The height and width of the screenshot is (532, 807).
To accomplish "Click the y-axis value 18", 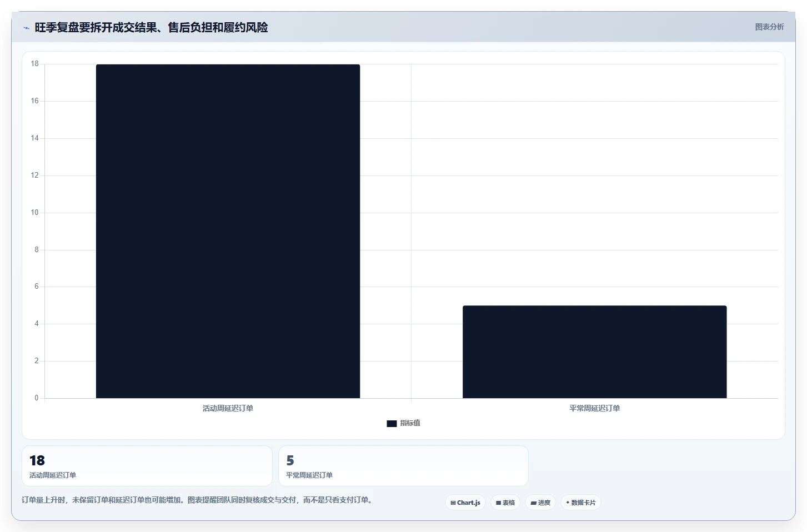I will tap(34, 64).
